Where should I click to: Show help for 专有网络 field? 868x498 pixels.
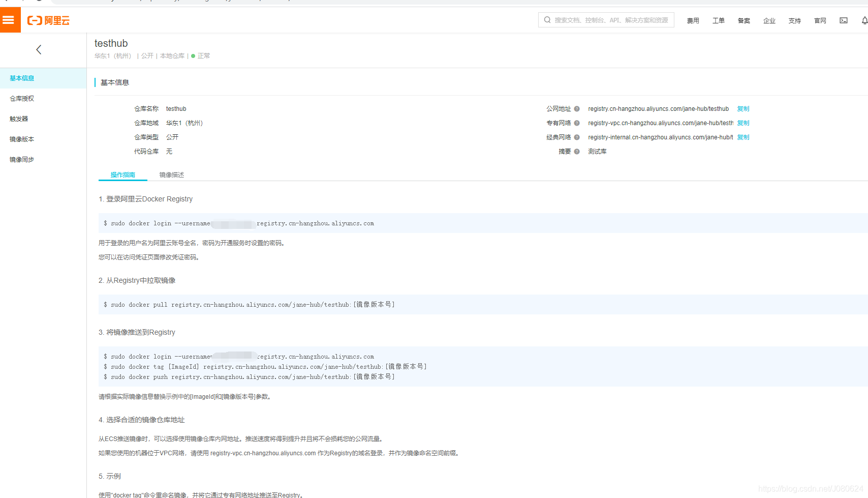click(577, 123)
